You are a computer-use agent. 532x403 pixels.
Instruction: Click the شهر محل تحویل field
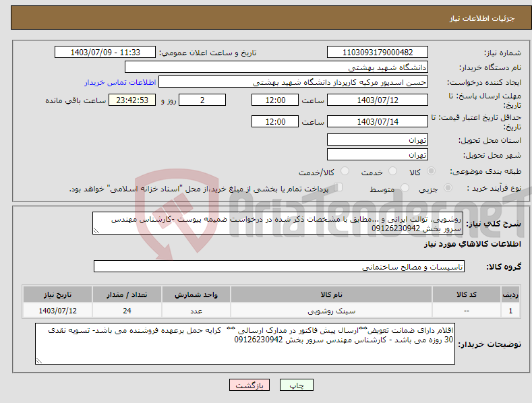click(378, 155)
